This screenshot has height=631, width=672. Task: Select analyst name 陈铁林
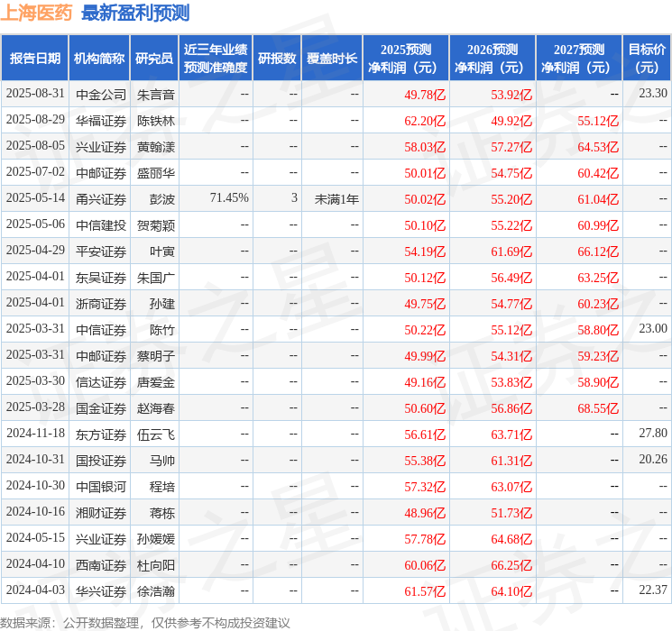(x=156, y=121)
